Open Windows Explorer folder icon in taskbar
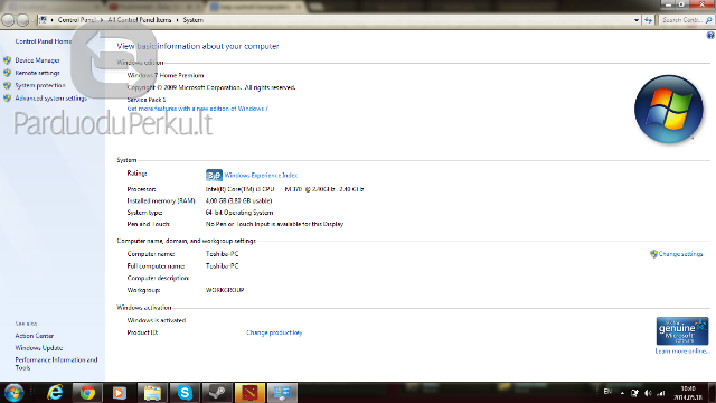716x403 pixels. 151,392
